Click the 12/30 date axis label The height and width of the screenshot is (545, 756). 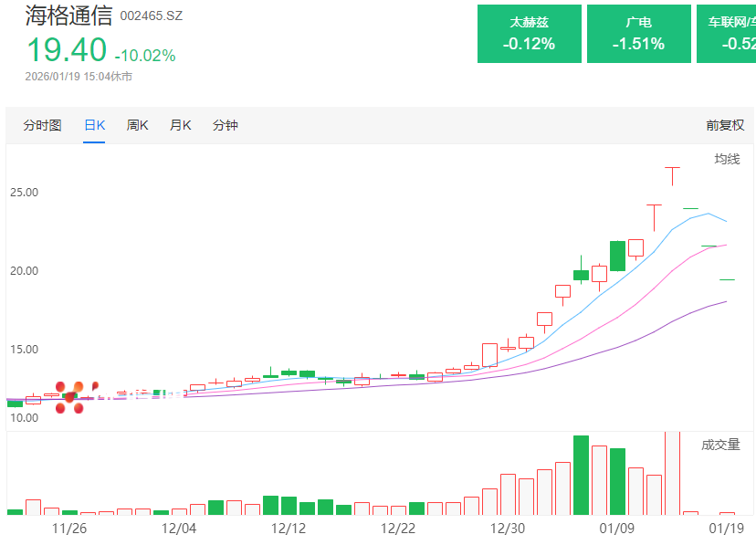click(508, 528)
